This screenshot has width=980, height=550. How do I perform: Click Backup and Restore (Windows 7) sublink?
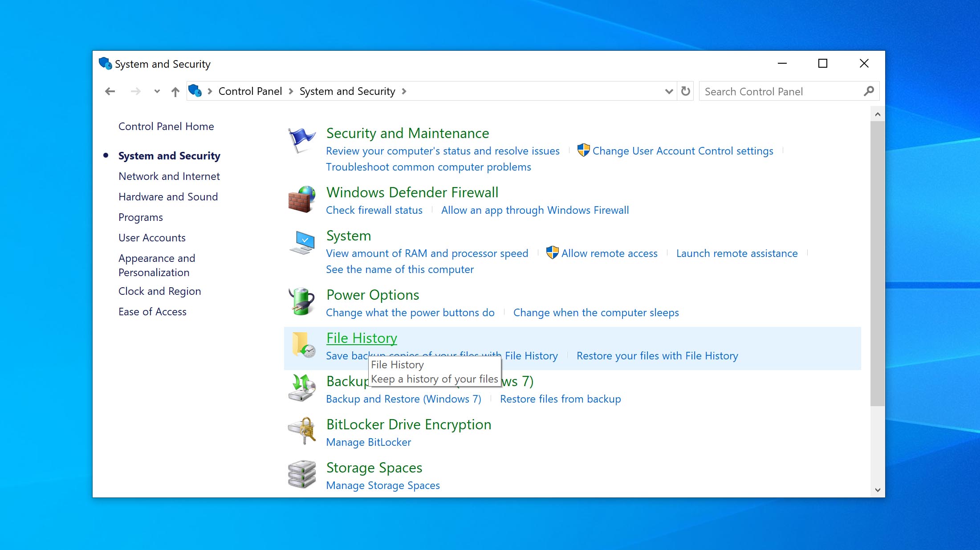click(x=403, y=399)
